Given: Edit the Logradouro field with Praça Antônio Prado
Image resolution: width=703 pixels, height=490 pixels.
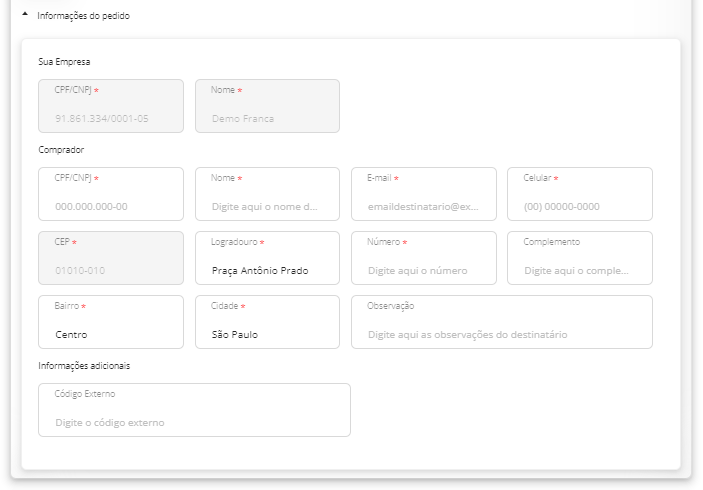Looking at the screenshot, I should point(267,258).
